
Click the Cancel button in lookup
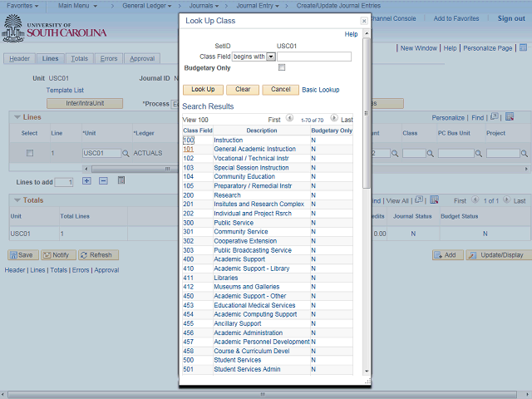pyautogui.click(x=281, y=90)
